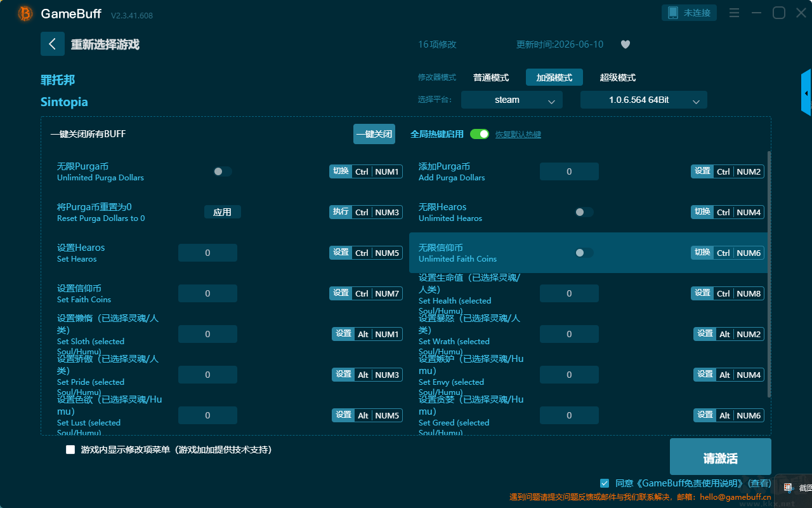812x508 pixels.
Task: Click the back arrow to reselect game
Action: (53, 44)
